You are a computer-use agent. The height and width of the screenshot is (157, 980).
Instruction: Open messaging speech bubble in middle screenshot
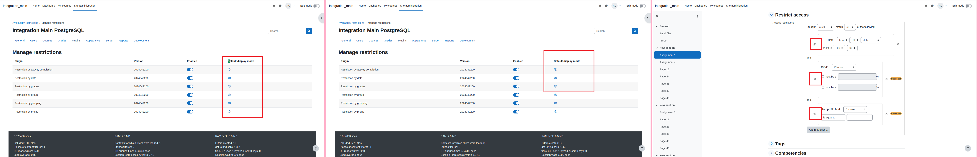coord(606,6)
